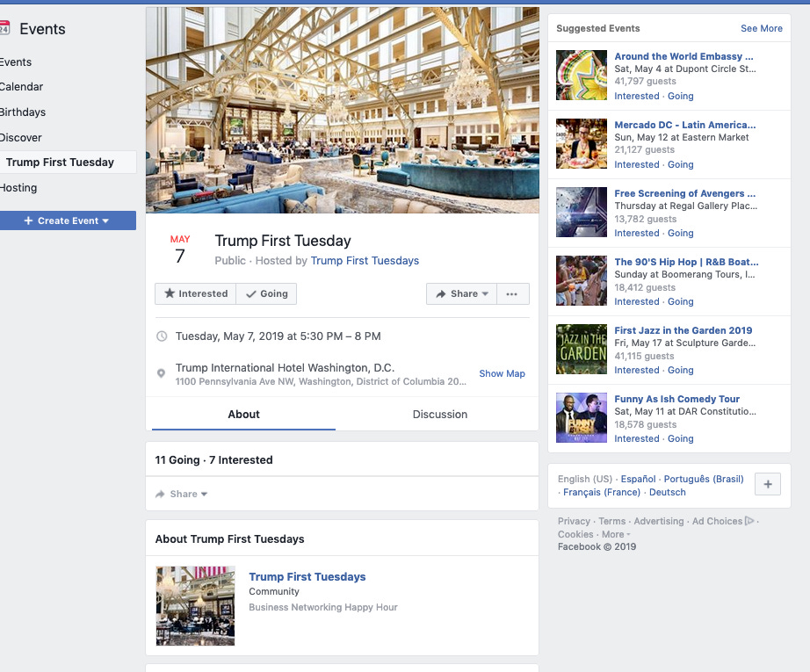Click the 1100 Pennsylvania Ave NW address text

point(321,382)
